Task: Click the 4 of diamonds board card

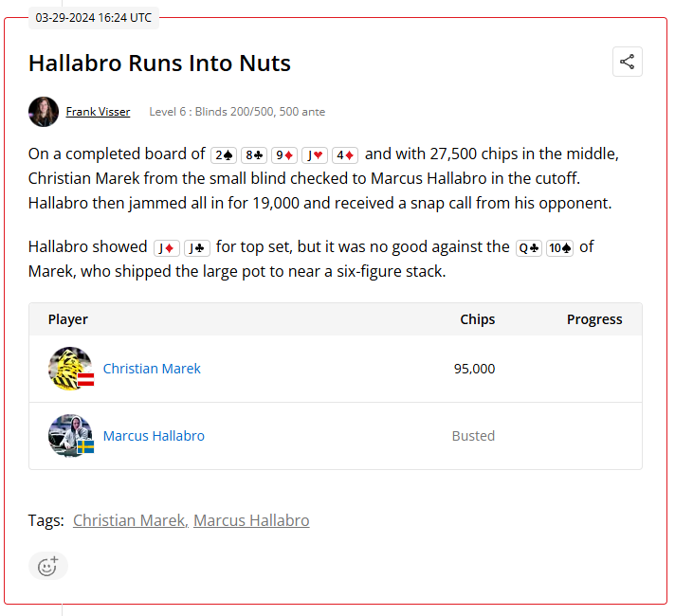Action: click(345, 154)
